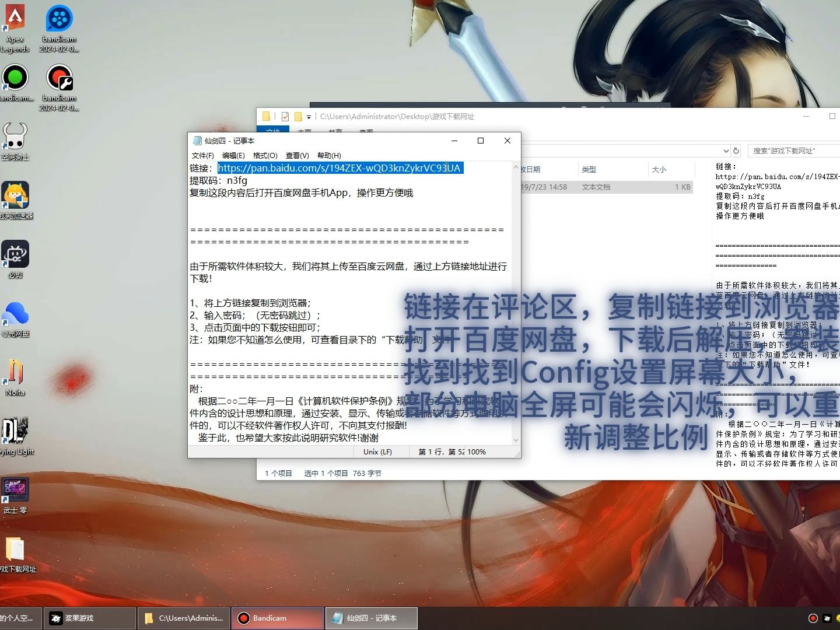Click the folder icon in Explorer title bar
Screen dimensions: 840x630
(x=266, y=116)
